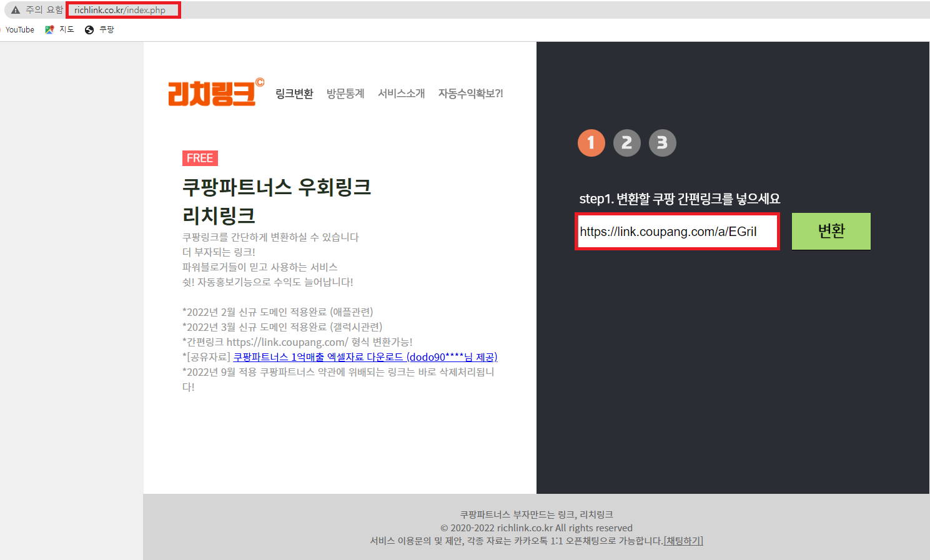Screen dimensions: 930x560
Task: Click the 2022년 3월 신규 도메인 notice line
Action: [282, 327]
